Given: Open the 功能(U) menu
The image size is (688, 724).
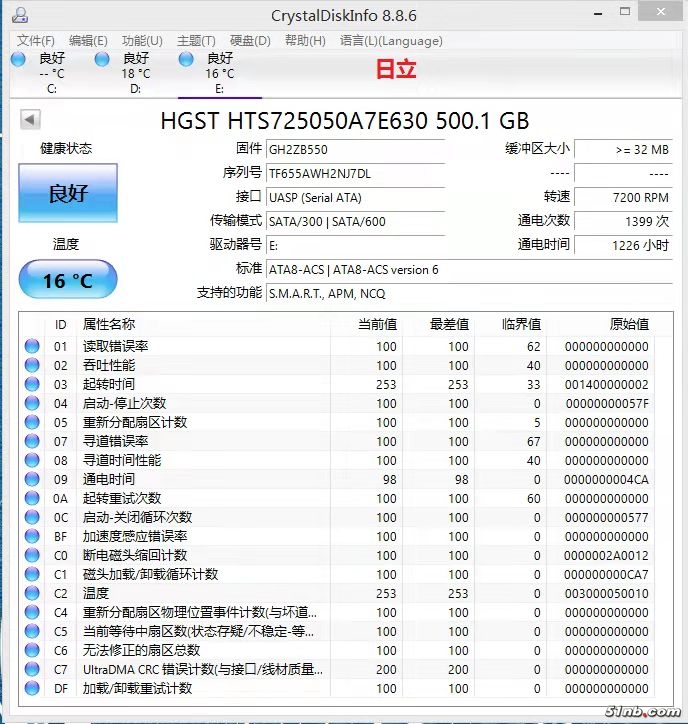Looking at the screenshot, I should point(142,41).
